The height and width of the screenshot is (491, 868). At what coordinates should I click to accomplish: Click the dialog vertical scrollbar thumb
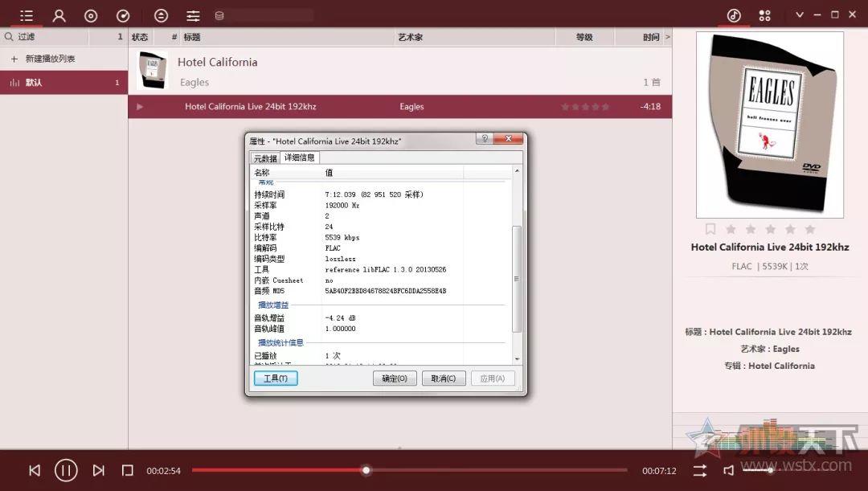coord(517,279)
